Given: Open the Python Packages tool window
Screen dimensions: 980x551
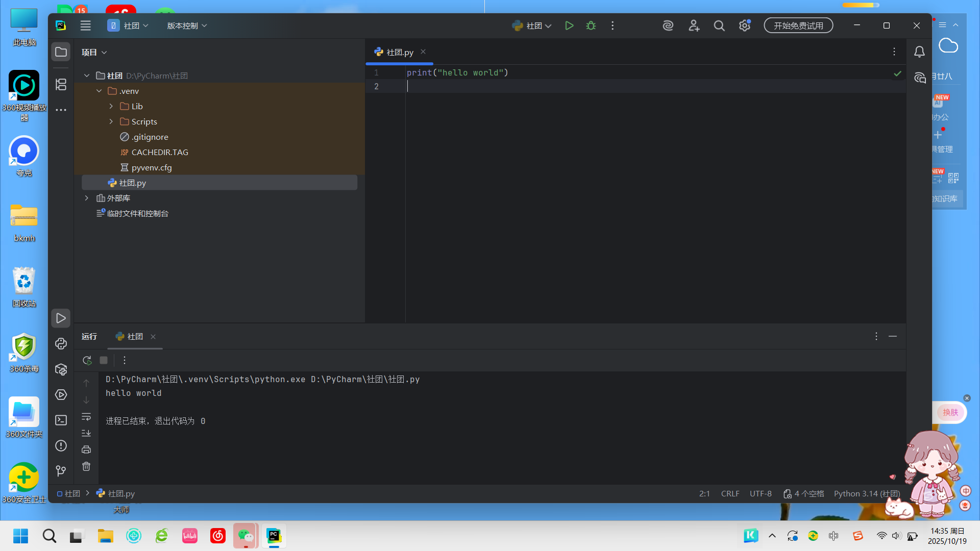Looking at the screenshot, I should [61, 369].
